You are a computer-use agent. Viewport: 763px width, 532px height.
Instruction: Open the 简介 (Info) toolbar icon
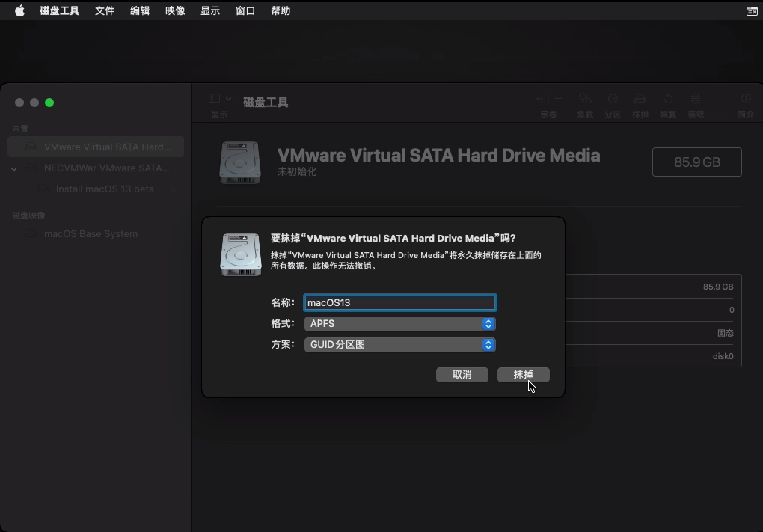tap(745, 99)
